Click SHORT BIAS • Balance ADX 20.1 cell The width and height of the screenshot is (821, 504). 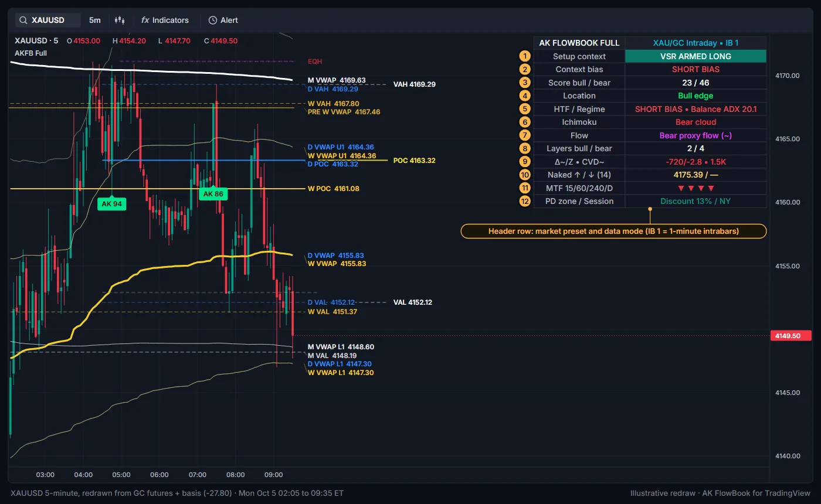pos(696,109)
